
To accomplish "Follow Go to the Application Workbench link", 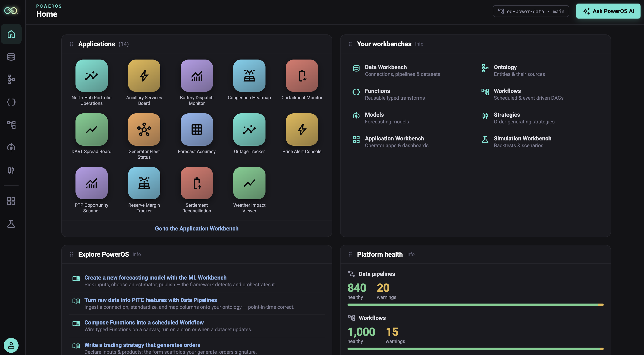I will [197, 228].
